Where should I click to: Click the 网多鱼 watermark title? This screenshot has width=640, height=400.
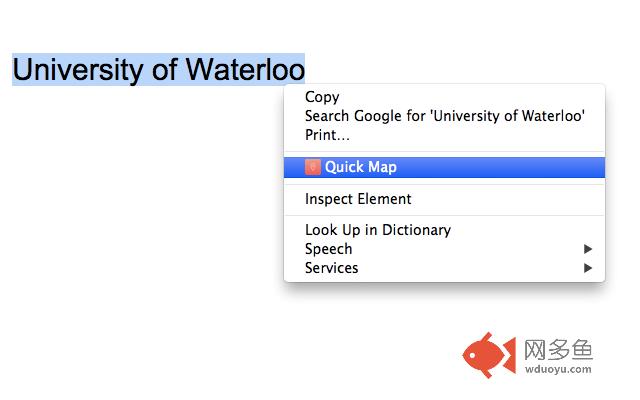click(x=557, y=349)
